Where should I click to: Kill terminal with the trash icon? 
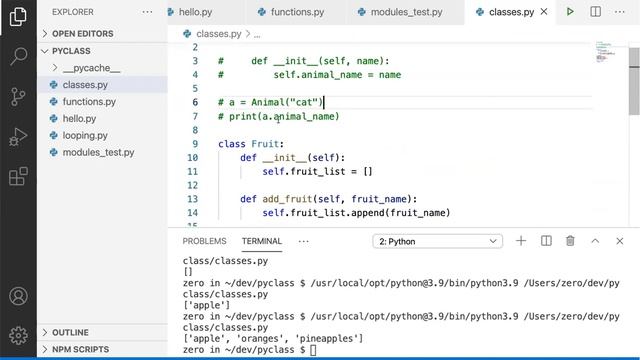570,241
